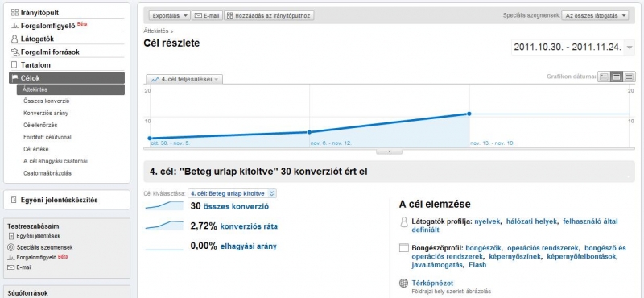Select Áttekintés under Célok
This screenshot has height=298, width=644.
click(x=71, y=89)
